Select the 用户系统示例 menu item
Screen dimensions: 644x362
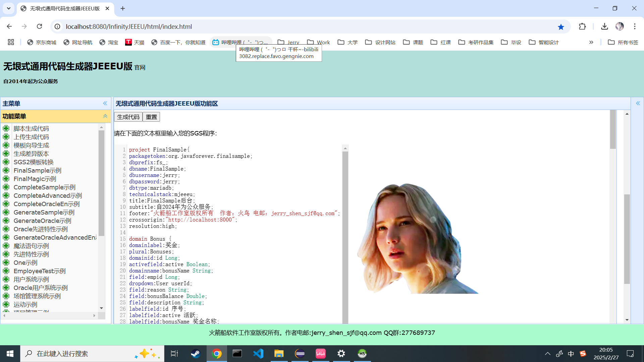31,279
